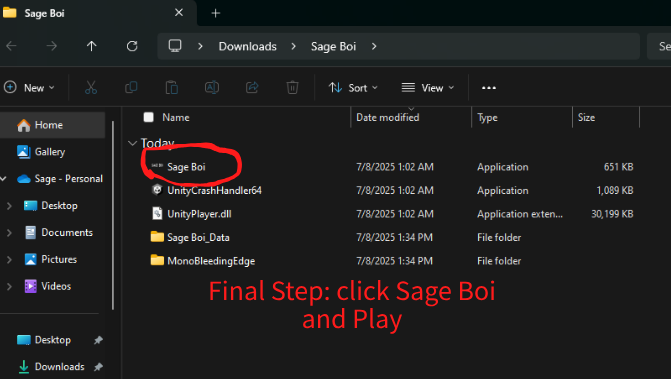Screen dimensions: 671x379
Task: Click chevron after Downloads in address bar
Action: 293,46
